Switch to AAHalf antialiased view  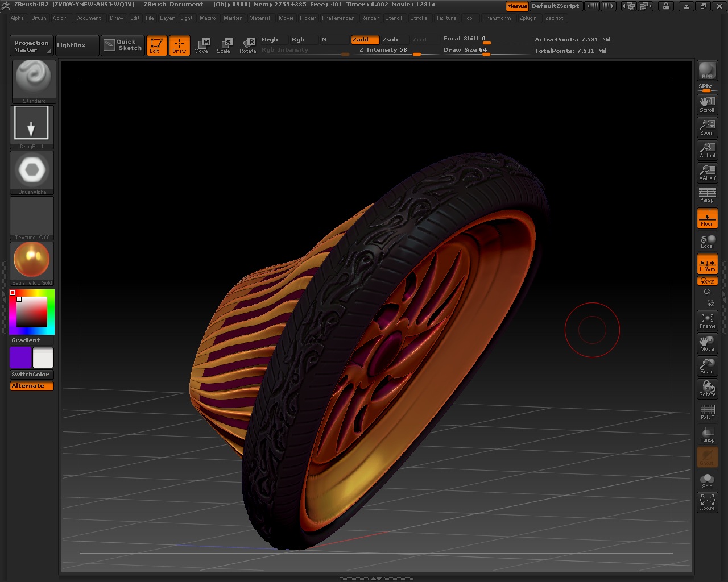[x=707, y=172]
